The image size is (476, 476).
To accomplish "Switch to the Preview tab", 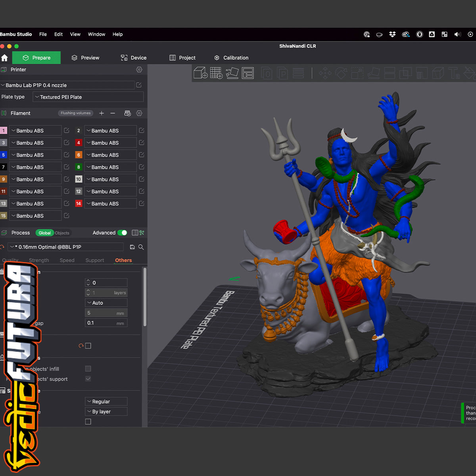I will pos(85,58).
